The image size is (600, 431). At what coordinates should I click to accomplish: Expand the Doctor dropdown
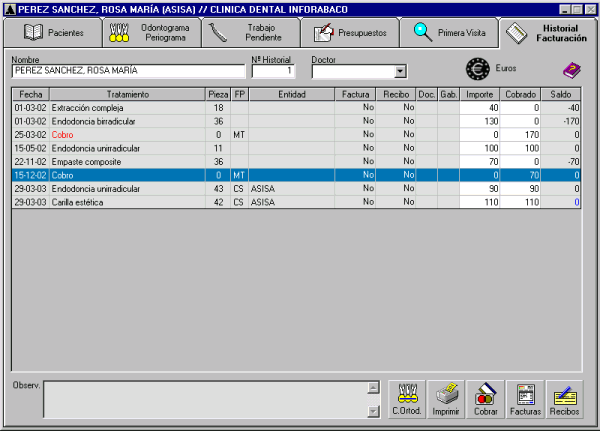point(400,71)
